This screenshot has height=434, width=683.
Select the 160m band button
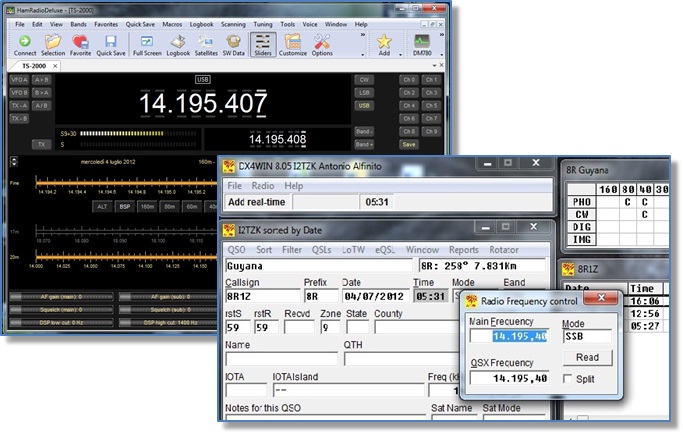click(147, 207)
